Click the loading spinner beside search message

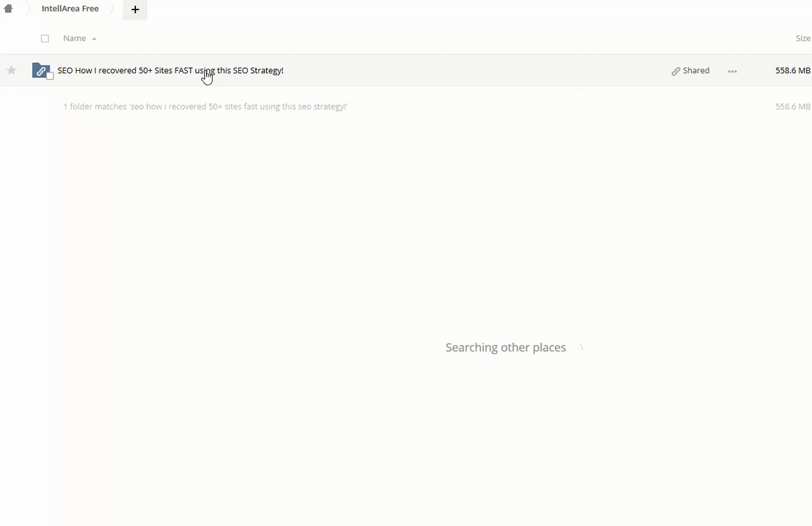click(x=580, y=348)
